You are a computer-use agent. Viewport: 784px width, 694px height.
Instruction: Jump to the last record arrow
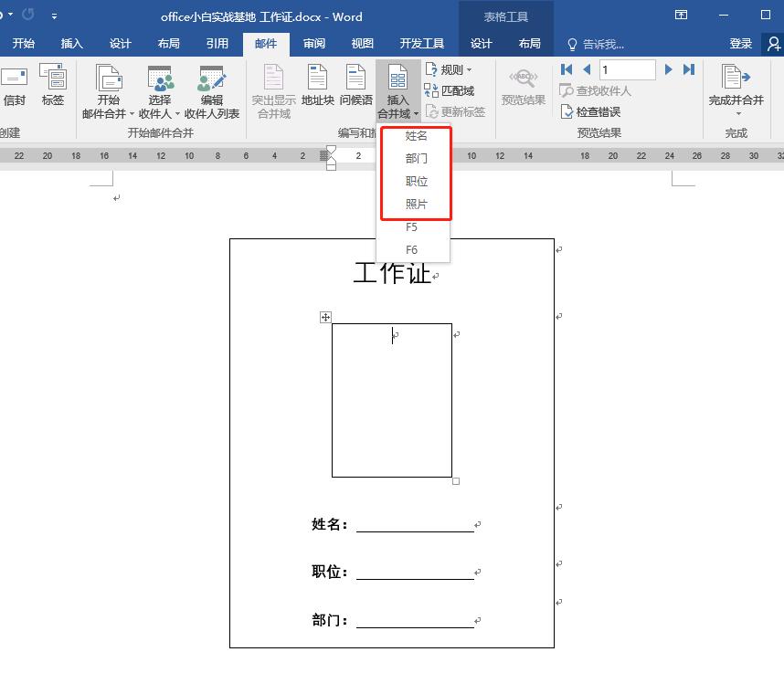tap(687, 68)
